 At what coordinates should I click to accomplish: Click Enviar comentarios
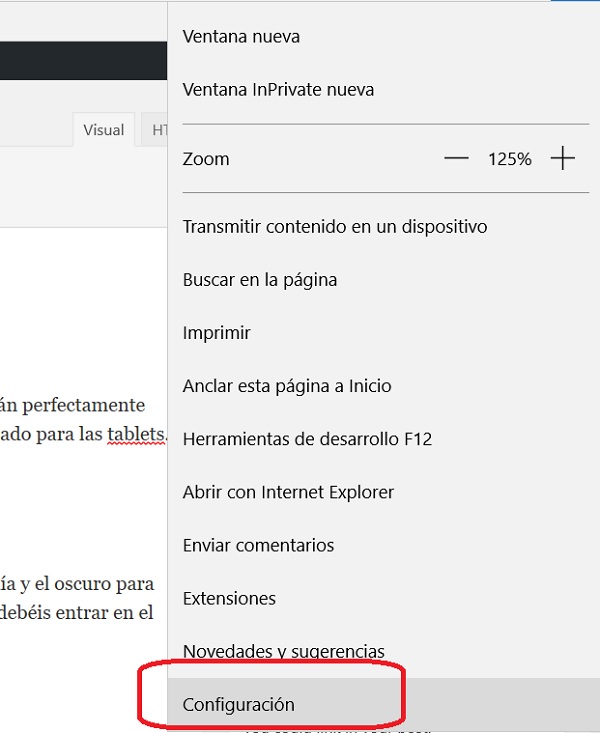tap(258, 545)
